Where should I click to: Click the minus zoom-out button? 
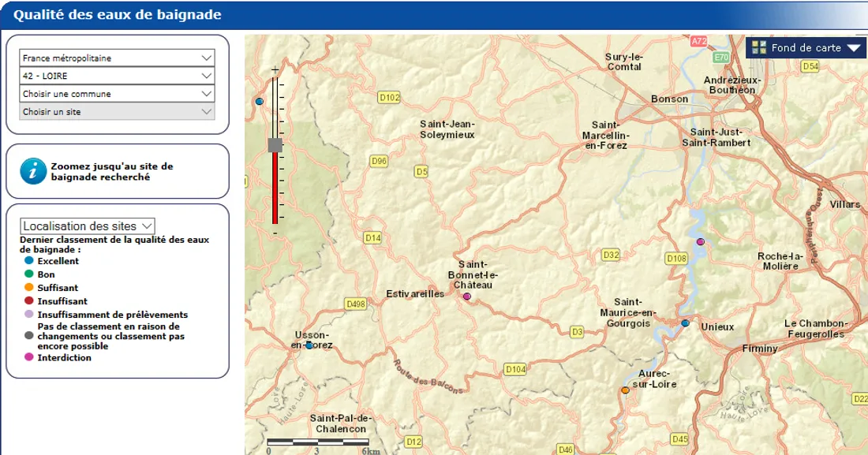[x=275, y=233]
